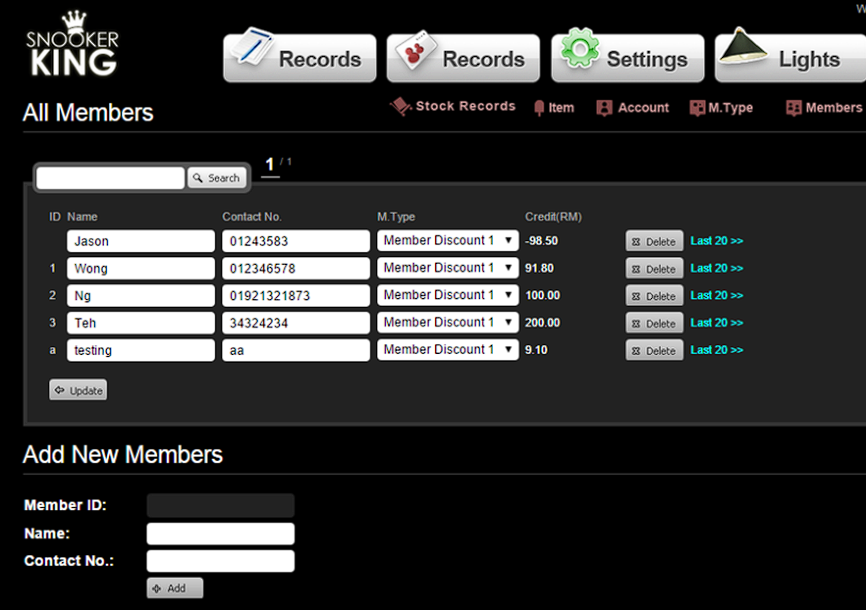The height and width of the screenshot is (610, 866).
Task: Open Settings via the green gear icon
Action: click(627, 59)
